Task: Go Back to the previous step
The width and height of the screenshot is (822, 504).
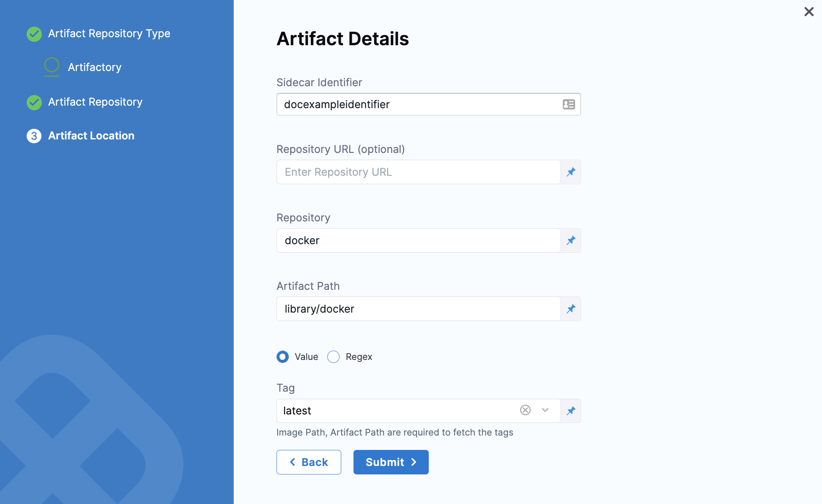Action: pos(309,462)
